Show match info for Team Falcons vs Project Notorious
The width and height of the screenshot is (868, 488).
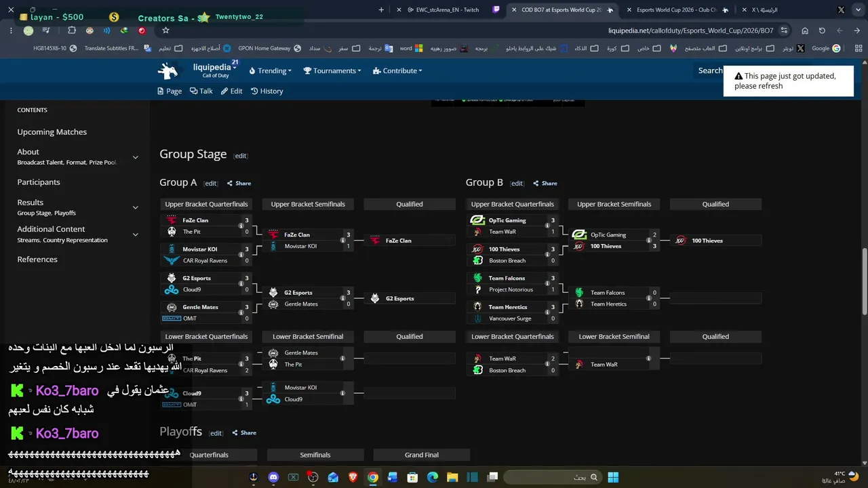547,284
